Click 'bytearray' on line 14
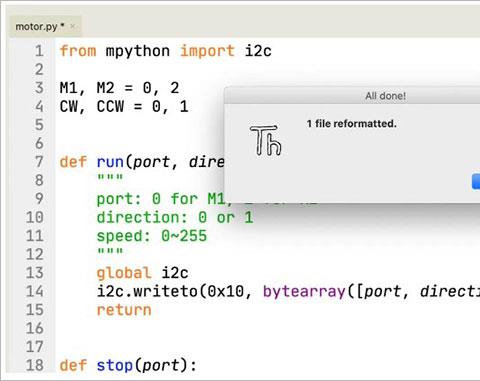480x381 pixels. pyautogui.click(x=304, y=292)
